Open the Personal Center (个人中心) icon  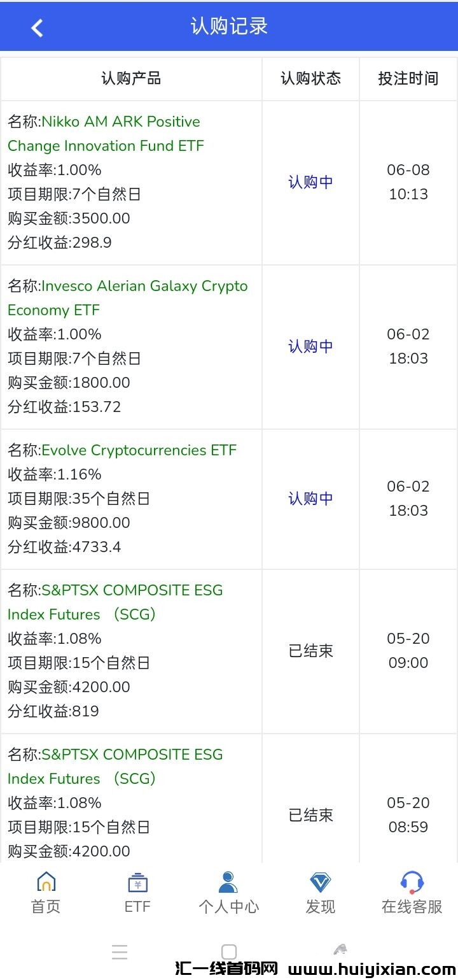coord(228,883)
